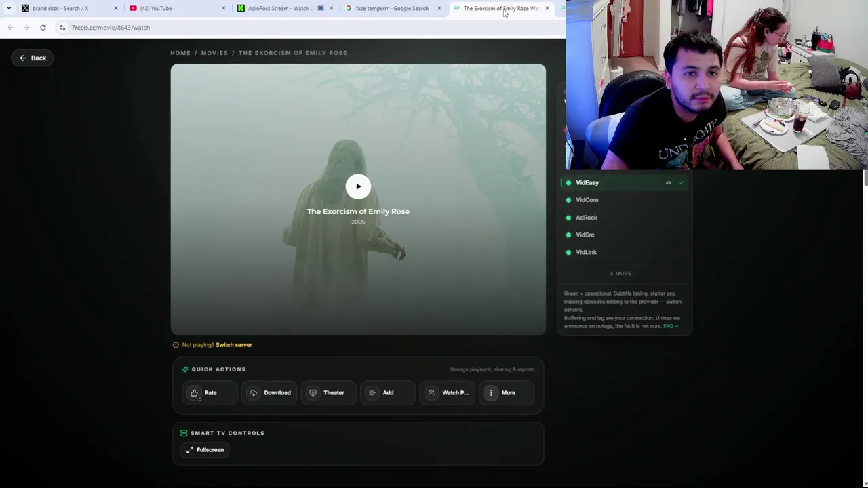Close the Google Search tab
The height and width of the screenshot is (488, 868).
tap(439, 8)
